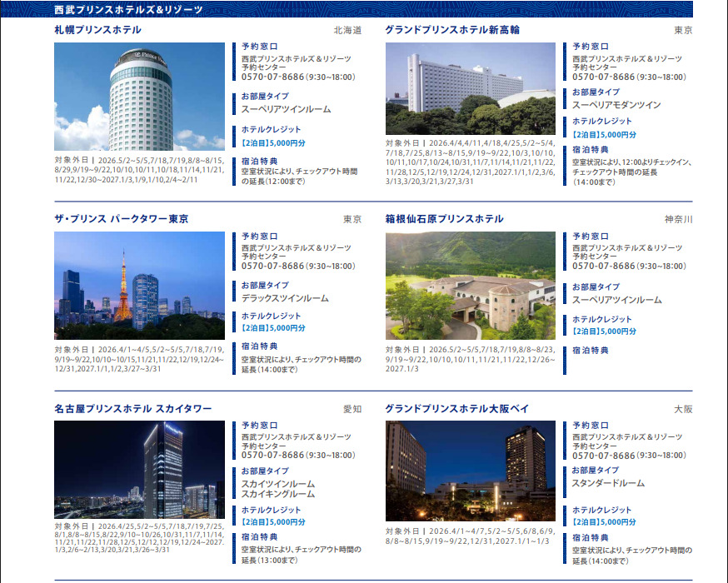Open the グランドプリンスホテル新高輪 photo
The image size is (728, 583).
tap(470, 88)
